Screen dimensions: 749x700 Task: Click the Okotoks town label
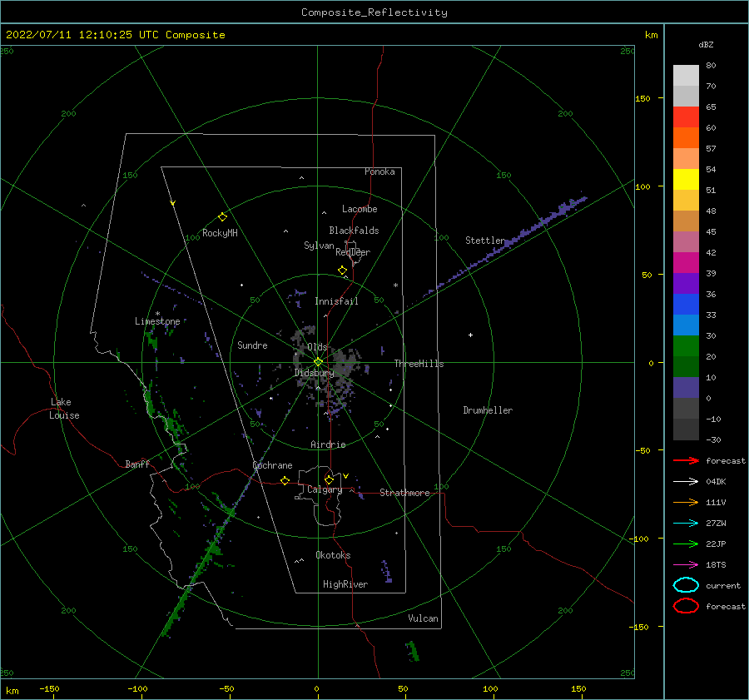click(x=333, y=555)
